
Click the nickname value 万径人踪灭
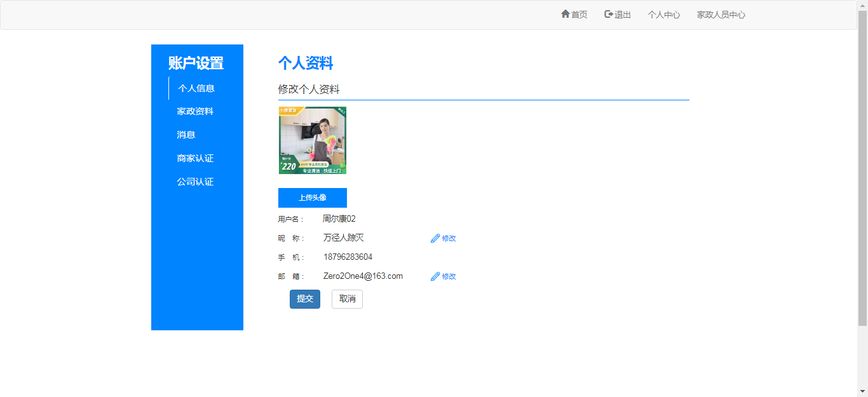(343, 238)
